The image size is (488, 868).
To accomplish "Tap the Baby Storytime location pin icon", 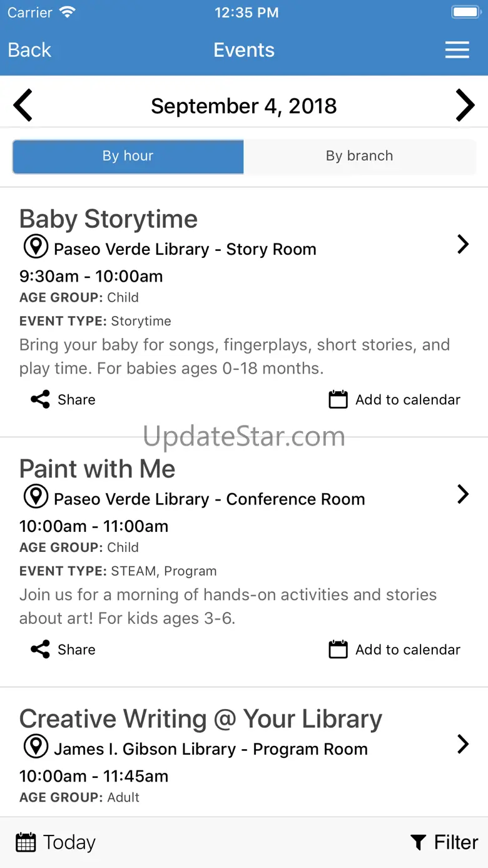I will pyautogui.click(x=36, y=247).
